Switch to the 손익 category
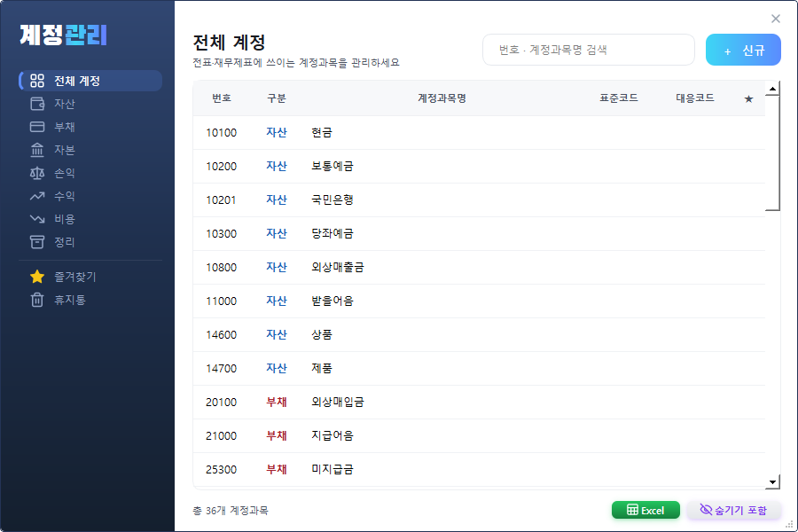Image resolution: width=798 pixels, height=532 pixels. pyautogui.click(x=90, y=173)
